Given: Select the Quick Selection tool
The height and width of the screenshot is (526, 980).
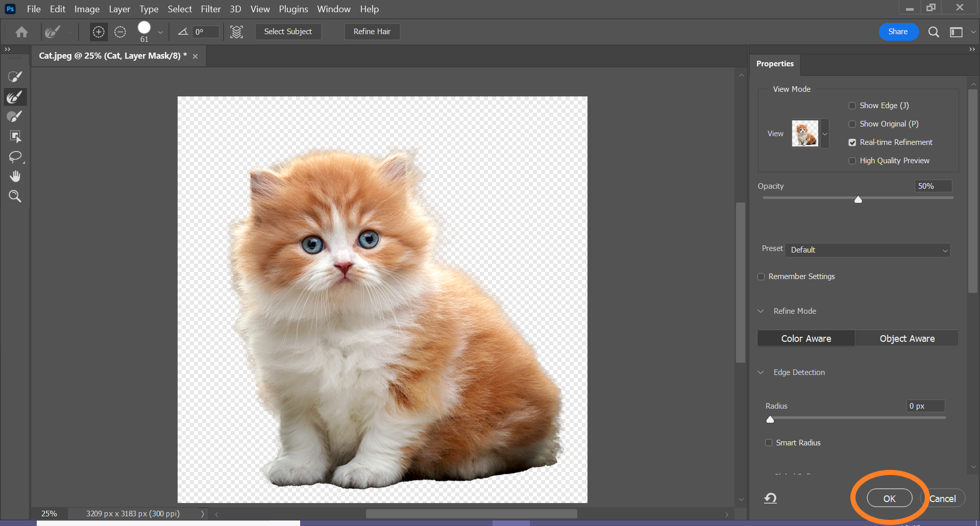Looking at the screenshot, I should coord(15,77).
